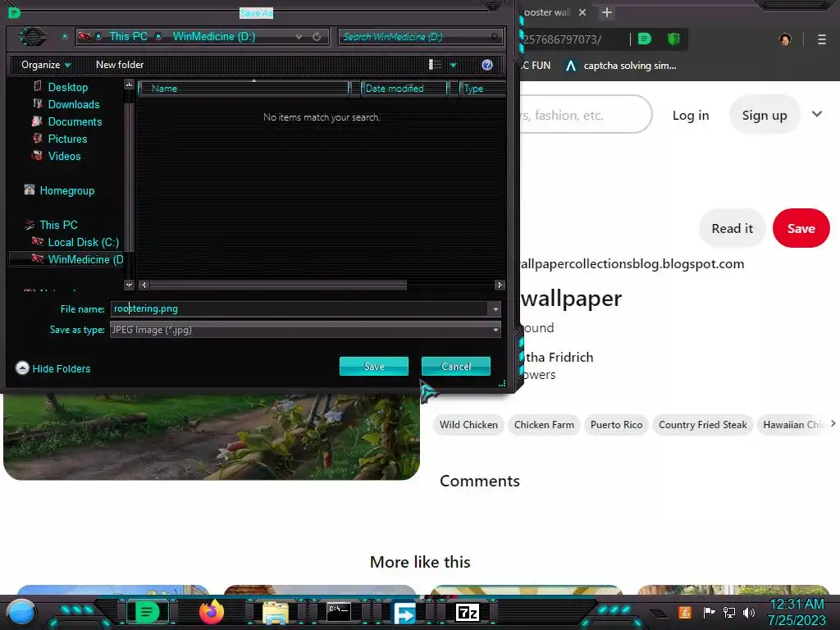This screenshot has height=630, width=840.
Task: Open 7-Zip from the taskbar
Action: (467, 612)
